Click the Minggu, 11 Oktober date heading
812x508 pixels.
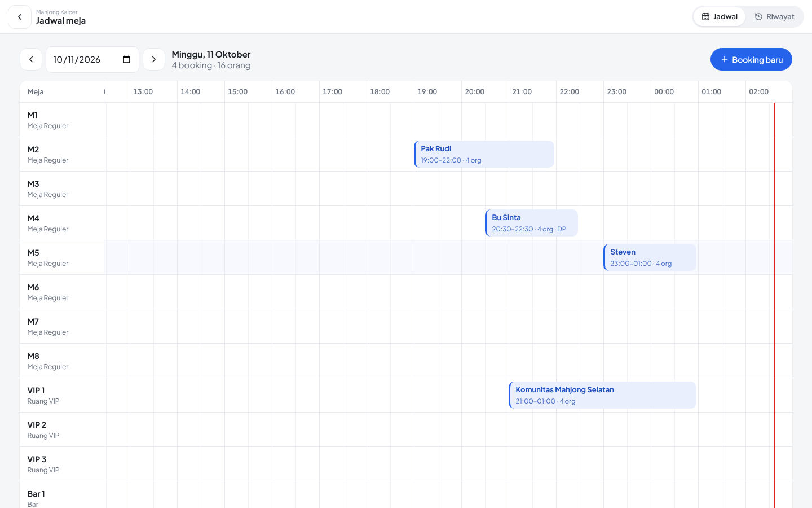click(211, 54)
